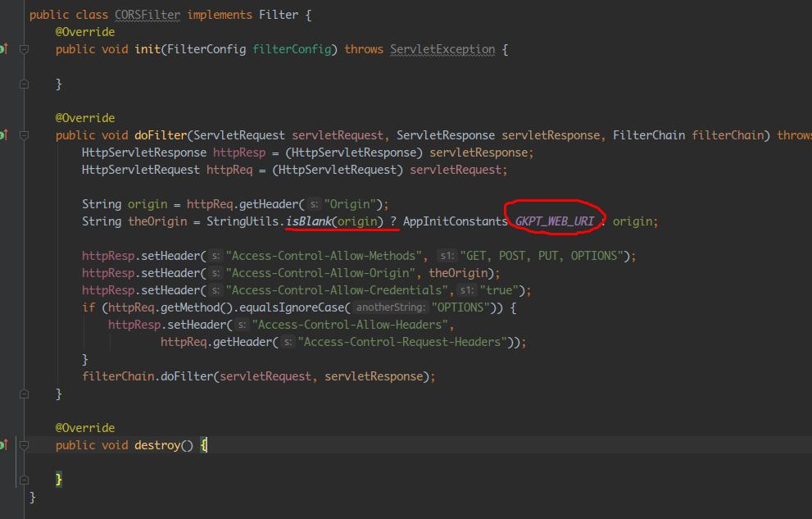
Task: Click the implements-method gutter icon beside destroy
Action: pyautogui.click(x=3, y=445)
